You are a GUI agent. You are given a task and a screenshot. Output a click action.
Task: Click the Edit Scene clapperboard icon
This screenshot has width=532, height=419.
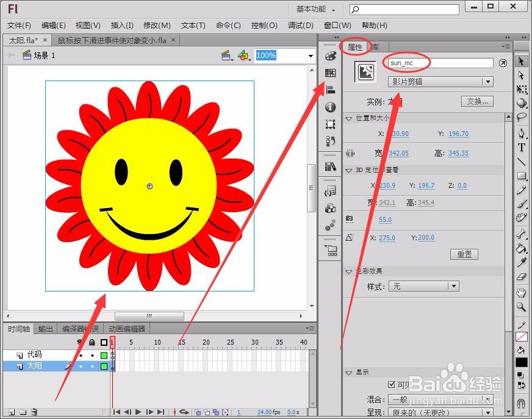[226, 55]
